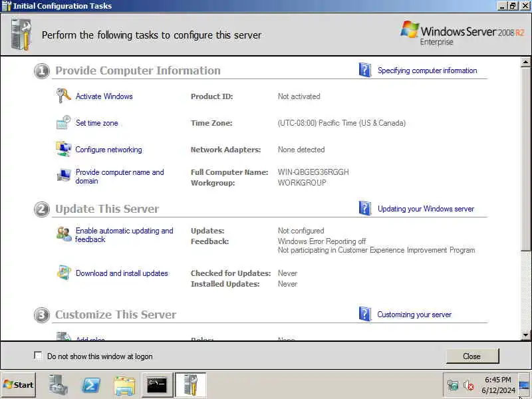
Task: Select Initial Configuration Tasks taskbar button
Action: click(190, 385)
